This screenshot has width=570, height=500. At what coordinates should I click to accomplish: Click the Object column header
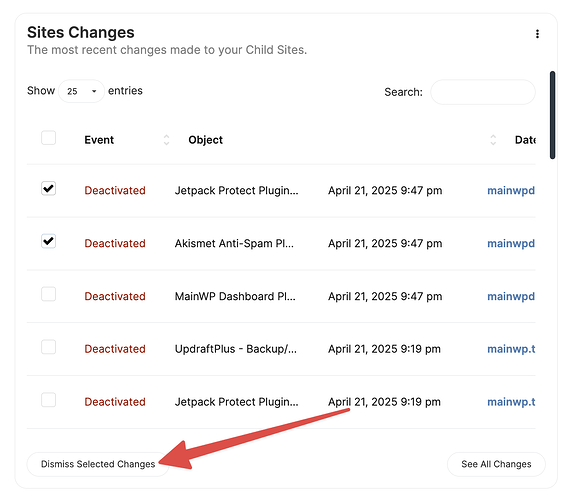(205, 140)
